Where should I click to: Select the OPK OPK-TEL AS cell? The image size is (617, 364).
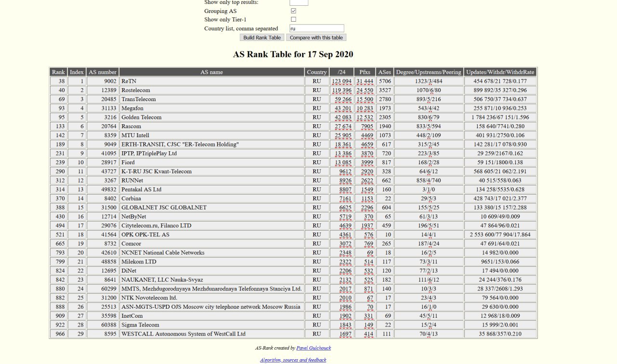[x=212, y=234]
